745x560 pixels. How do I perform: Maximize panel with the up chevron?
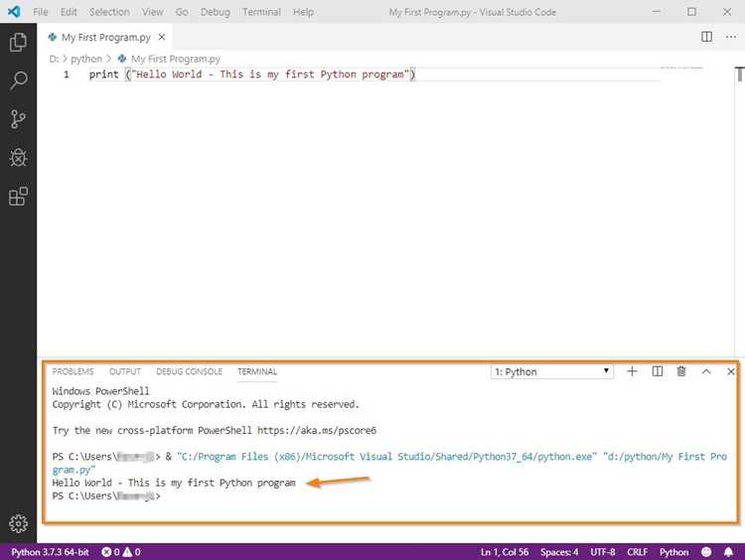[x=706, y=371]
